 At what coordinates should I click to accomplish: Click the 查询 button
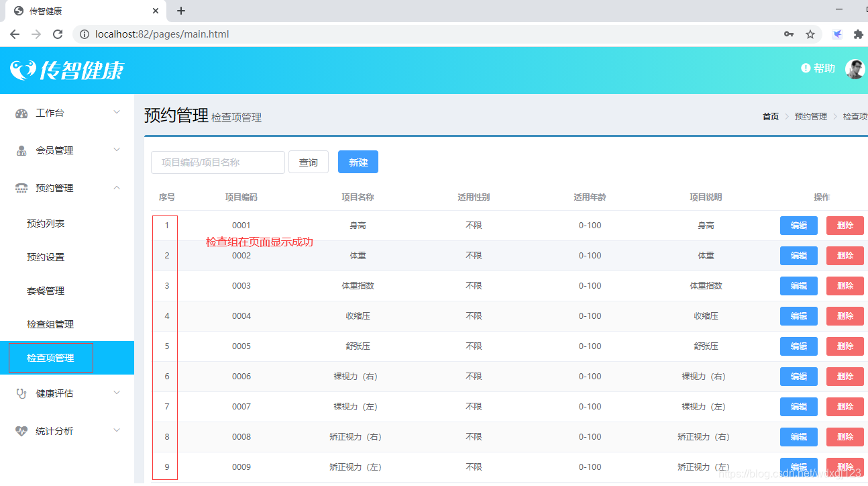pos(309,162)
